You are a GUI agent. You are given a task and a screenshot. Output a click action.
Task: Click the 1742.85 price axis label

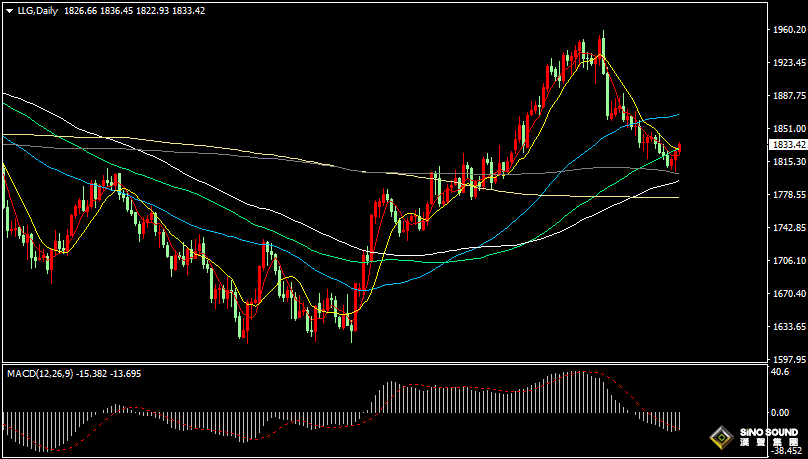(788, 228)
